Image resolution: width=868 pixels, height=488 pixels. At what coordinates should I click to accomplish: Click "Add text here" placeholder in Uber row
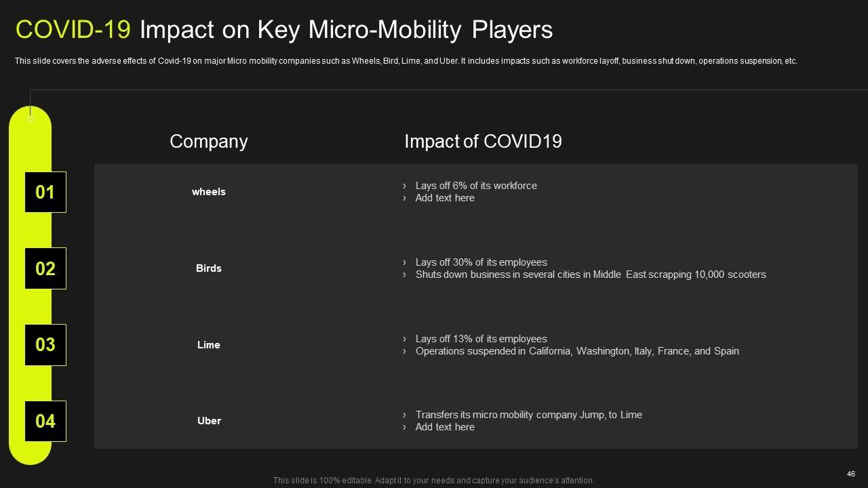(445, 427)
